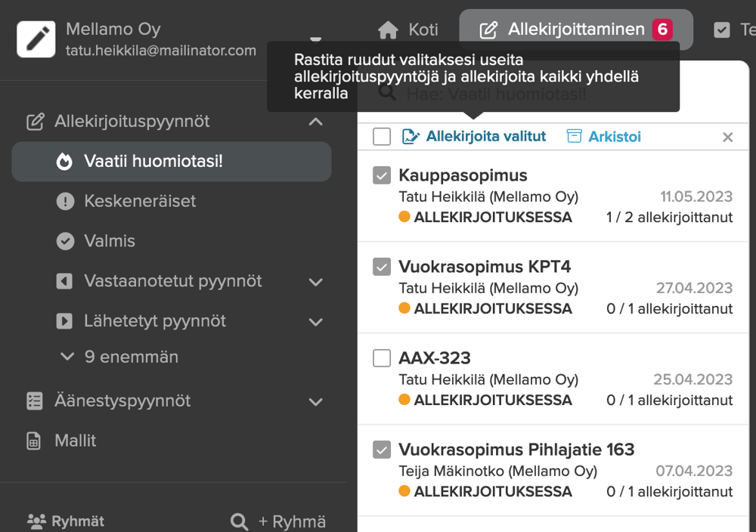The image size is (756, 532).
Task: Click the date 11.05.2023
Action: (x=696, y=196)
